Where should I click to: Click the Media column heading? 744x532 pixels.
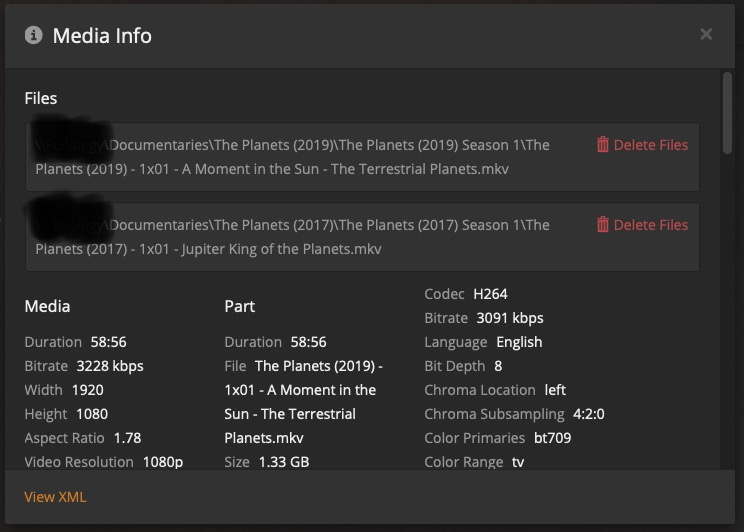click(x=47, y=306)
